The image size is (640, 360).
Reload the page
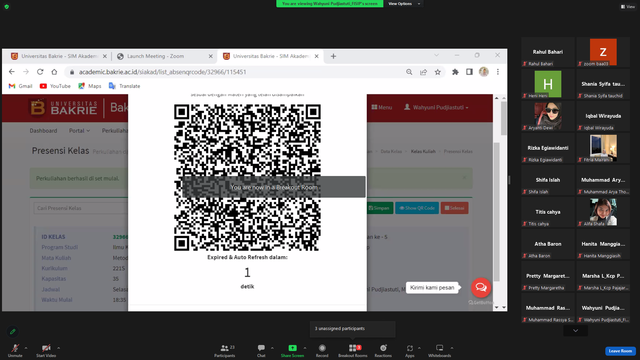pos(40,72)
